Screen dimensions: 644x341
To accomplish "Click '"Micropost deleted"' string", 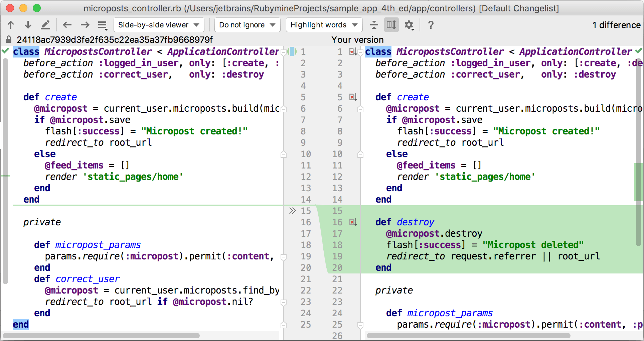I will tap(533, 245).
